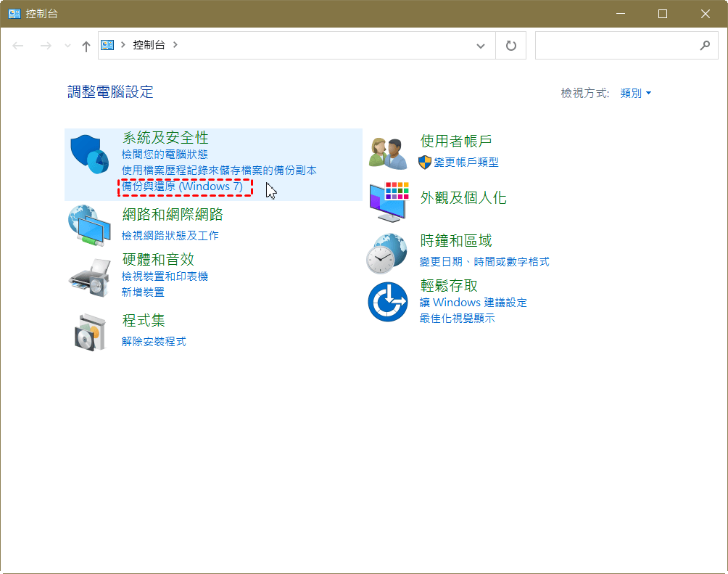Open 變更帳戶類型 link
The width and height of the screenshot is (728, 574).
(466, 163)
